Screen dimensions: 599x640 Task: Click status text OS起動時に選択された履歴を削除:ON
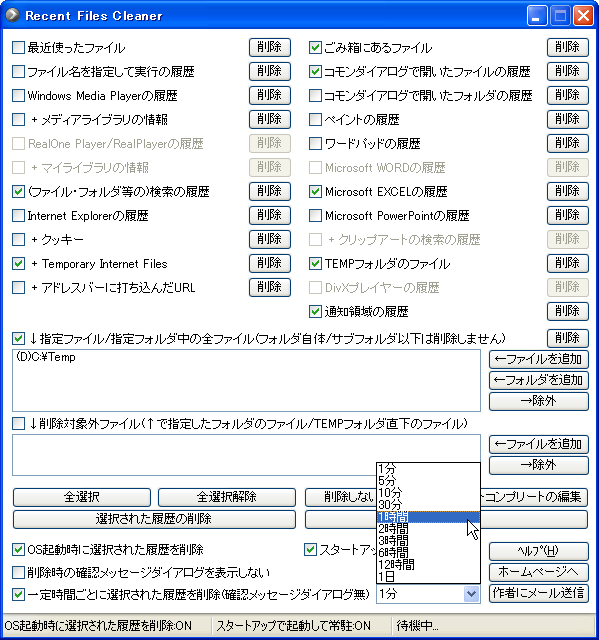tap(98, 626)
